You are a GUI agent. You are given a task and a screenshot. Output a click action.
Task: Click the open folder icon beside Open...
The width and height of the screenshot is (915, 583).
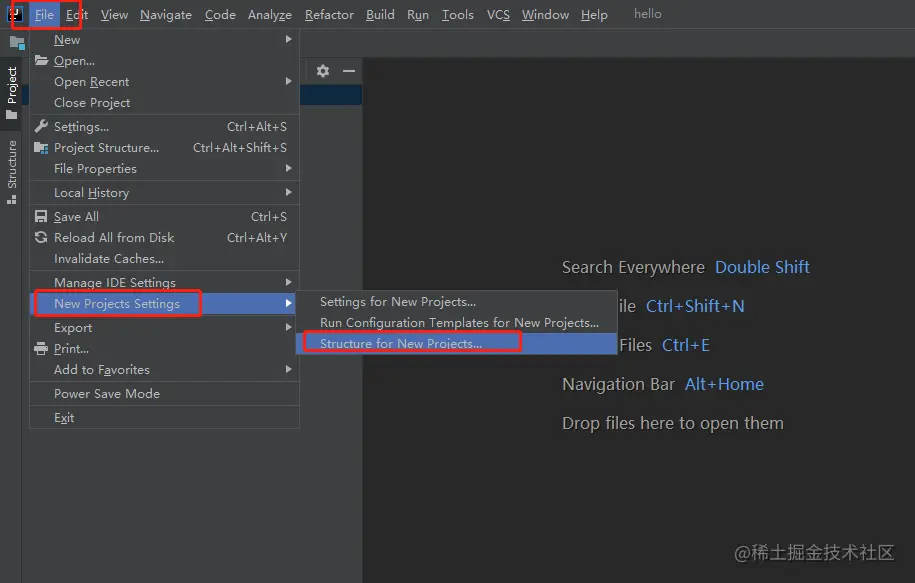[41, 60]
